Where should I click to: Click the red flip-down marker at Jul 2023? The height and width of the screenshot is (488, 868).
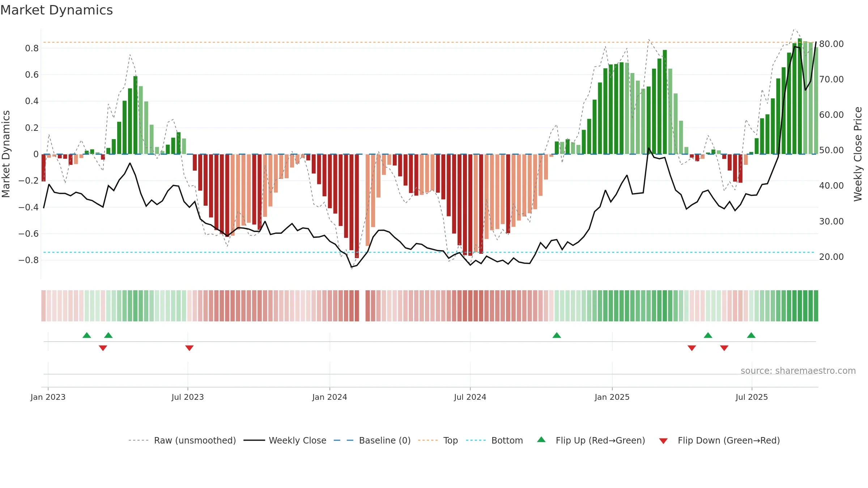[190, 348]
